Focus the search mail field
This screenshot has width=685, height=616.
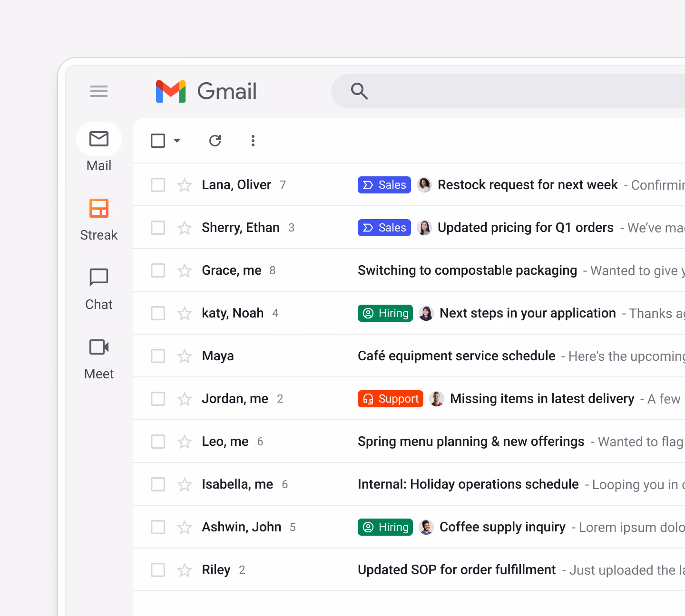(508, 91)
